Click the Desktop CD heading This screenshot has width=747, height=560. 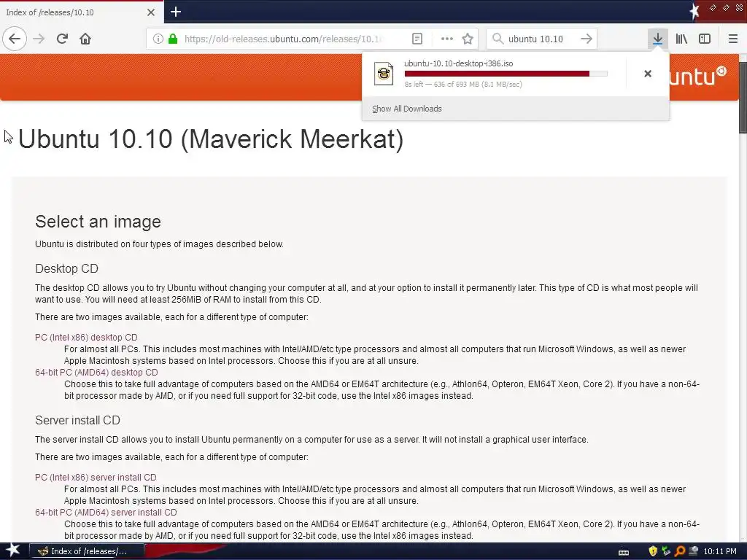pos(66,268)
